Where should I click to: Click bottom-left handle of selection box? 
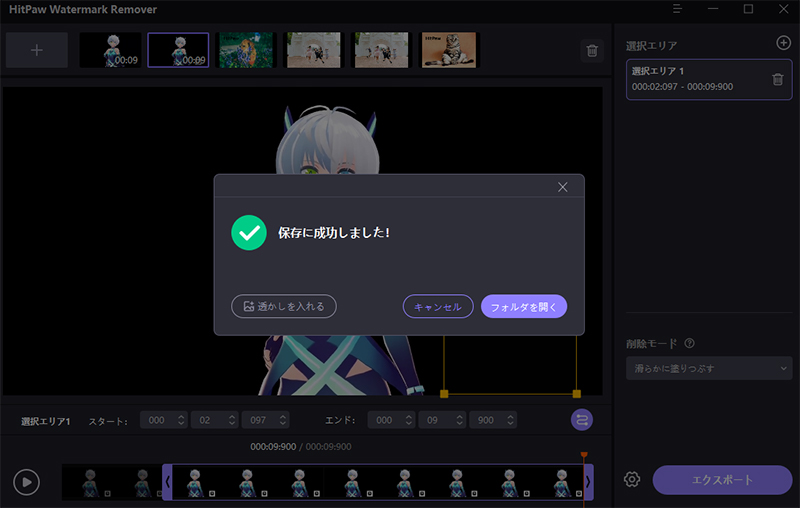pyautogui.click(x=444, y=394)
